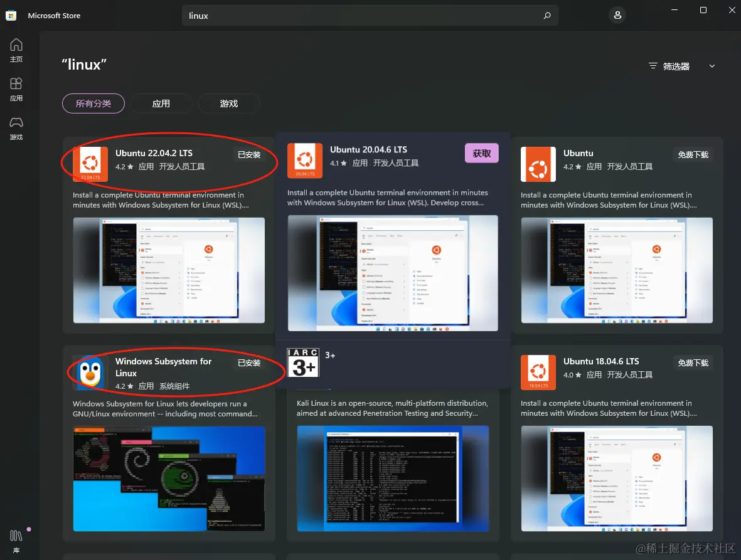Click the Kali Linux description text
The image size is (741, 560).
click(392, 408)
